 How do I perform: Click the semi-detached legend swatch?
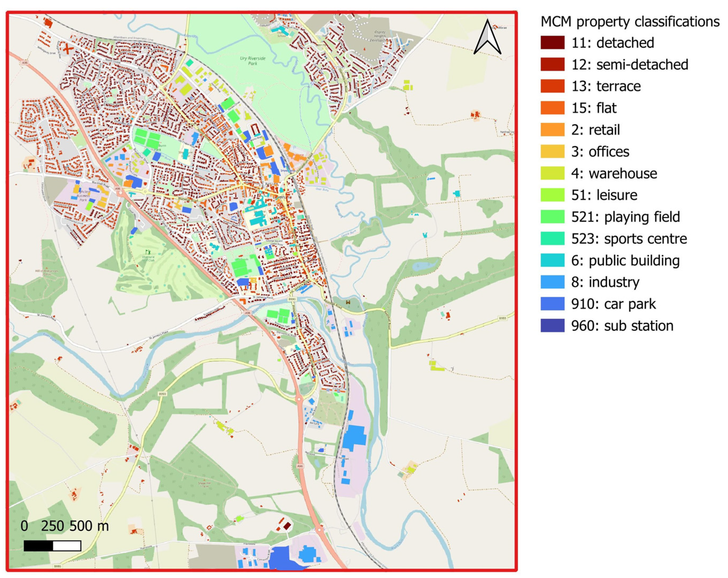tap(552, 64)
